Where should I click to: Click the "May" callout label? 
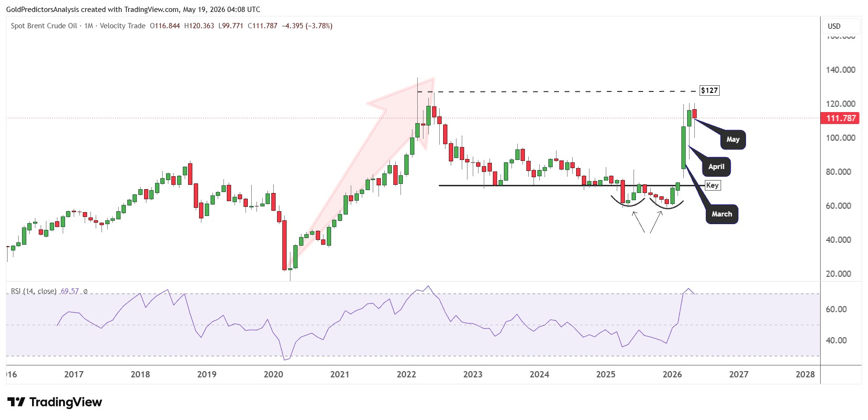click(733, 139)
